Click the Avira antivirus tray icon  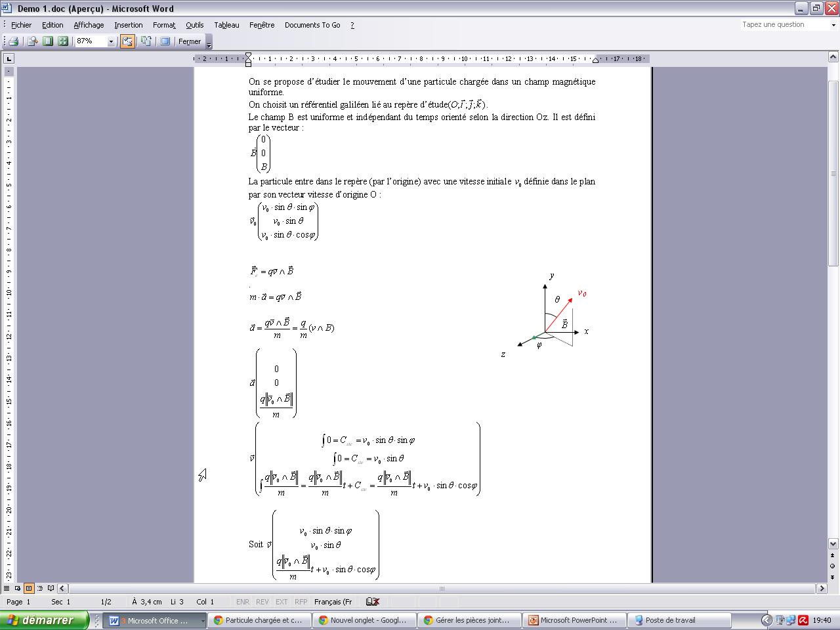(x=803, y=620)
